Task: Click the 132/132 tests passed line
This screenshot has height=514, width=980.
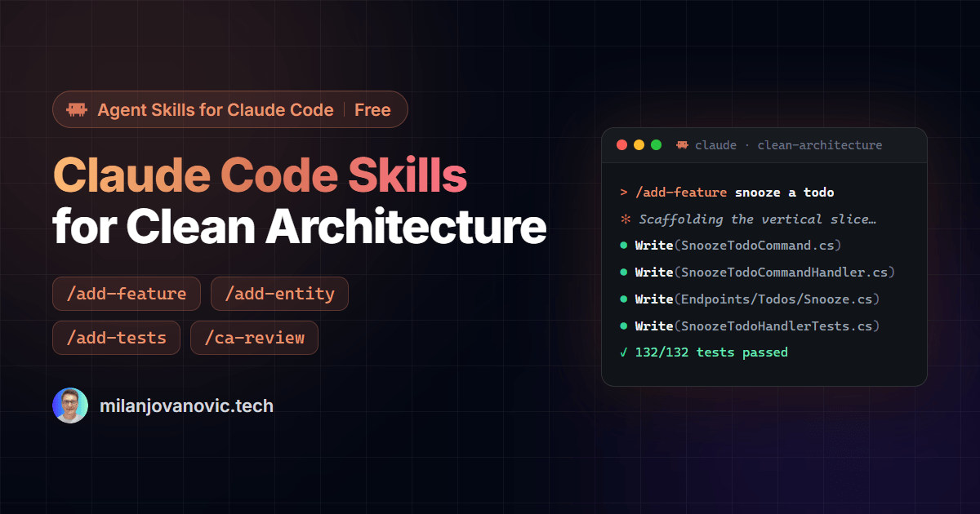Action: [704, 352]
